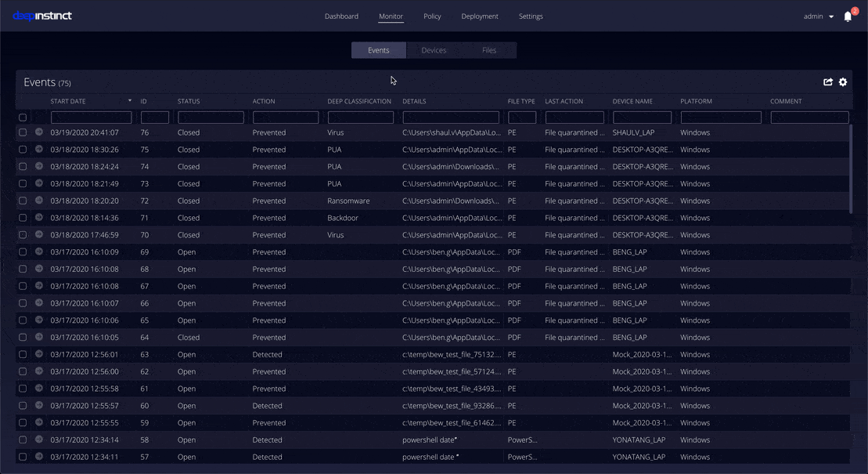Select the Backdoor classification cell
The image size is (868, 474).
[x=344, y=218]
